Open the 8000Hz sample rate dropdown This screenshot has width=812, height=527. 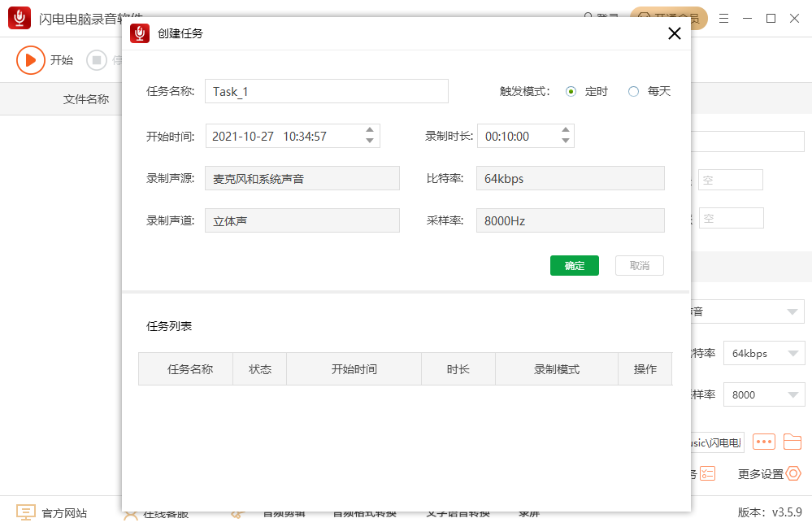click(x=570, y=220)
